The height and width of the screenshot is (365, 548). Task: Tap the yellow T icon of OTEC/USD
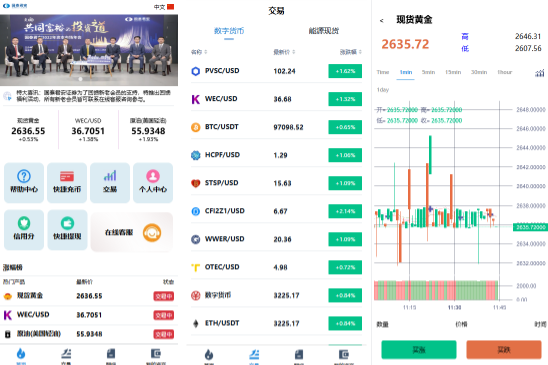point(196,267)
